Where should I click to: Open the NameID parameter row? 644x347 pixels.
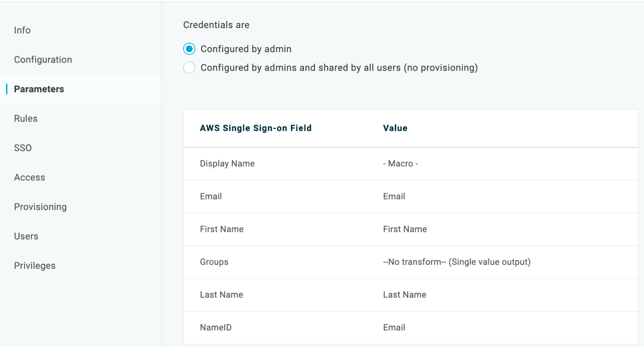point(216,327)
